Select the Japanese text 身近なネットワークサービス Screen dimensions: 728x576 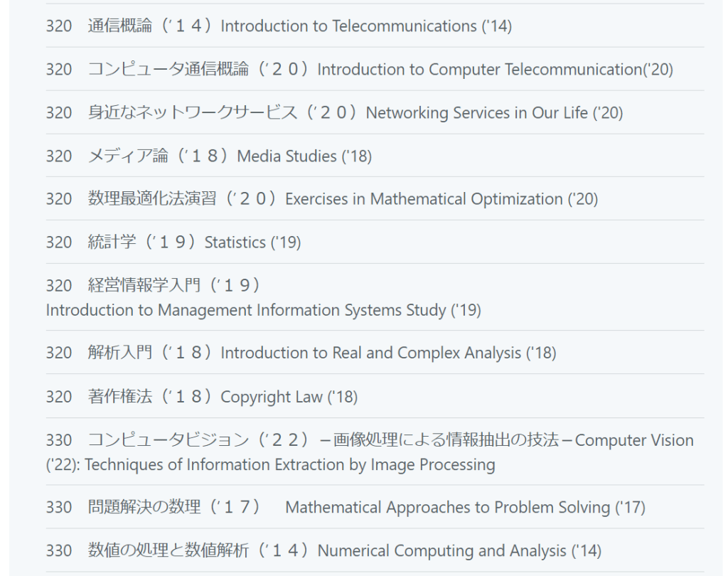pos(193,113)
